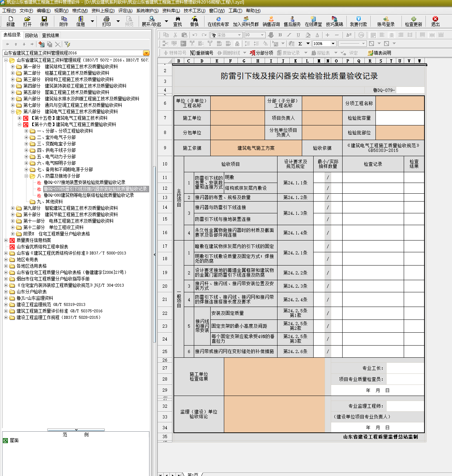Click the red 退出 exit icon
The width and height of the screenshot is (452, 476).
435,21
